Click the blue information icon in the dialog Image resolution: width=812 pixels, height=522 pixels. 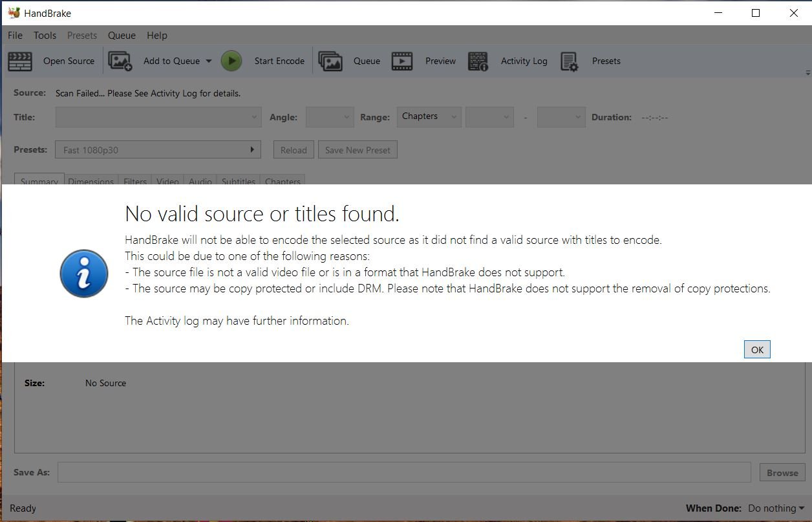pyautogui.click(x=84, y=274)
